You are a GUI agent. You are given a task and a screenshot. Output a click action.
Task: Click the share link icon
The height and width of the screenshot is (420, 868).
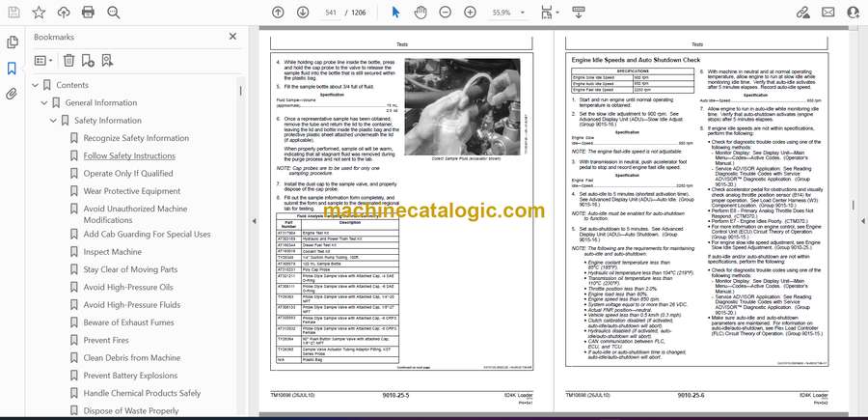pyautogui.click(x=802, y=13)
